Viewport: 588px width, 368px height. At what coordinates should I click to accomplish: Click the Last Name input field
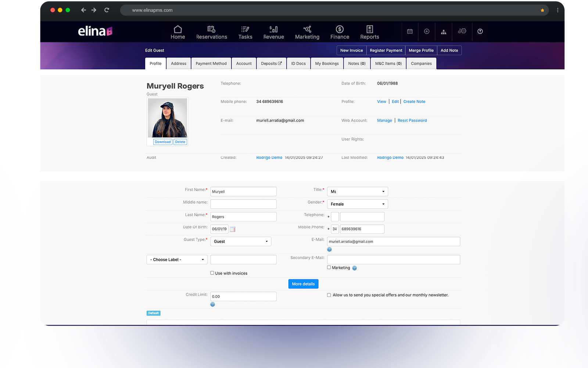click(x=244, y=216)
